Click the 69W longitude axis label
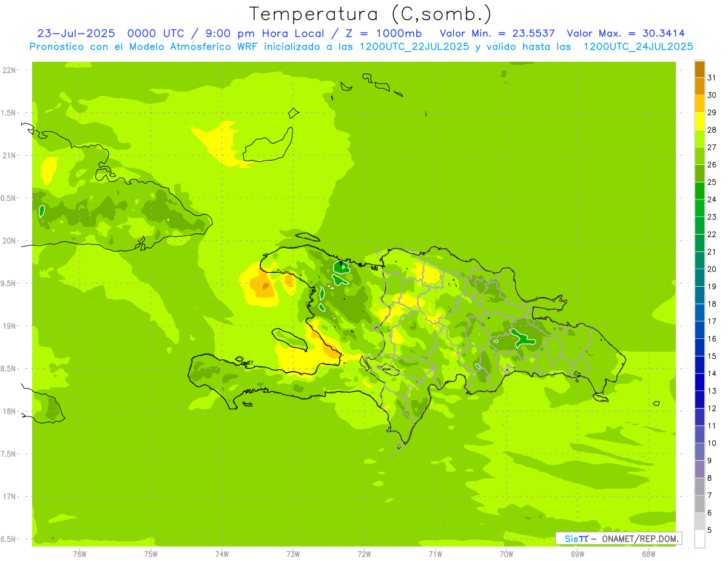 tap(578, 554)
